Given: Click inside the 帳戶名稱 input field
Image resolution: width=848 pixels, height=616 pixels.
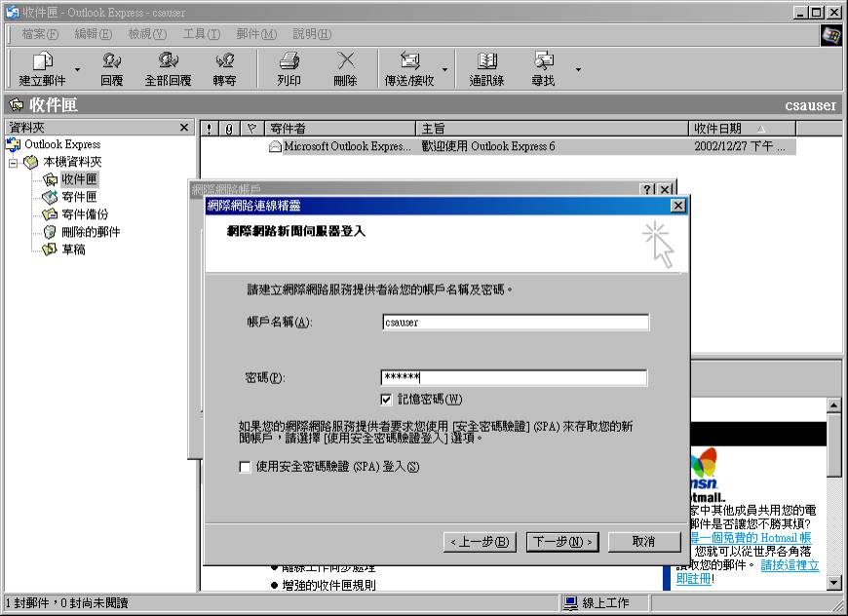Looking at the screenshot, I should click(516, 323).
